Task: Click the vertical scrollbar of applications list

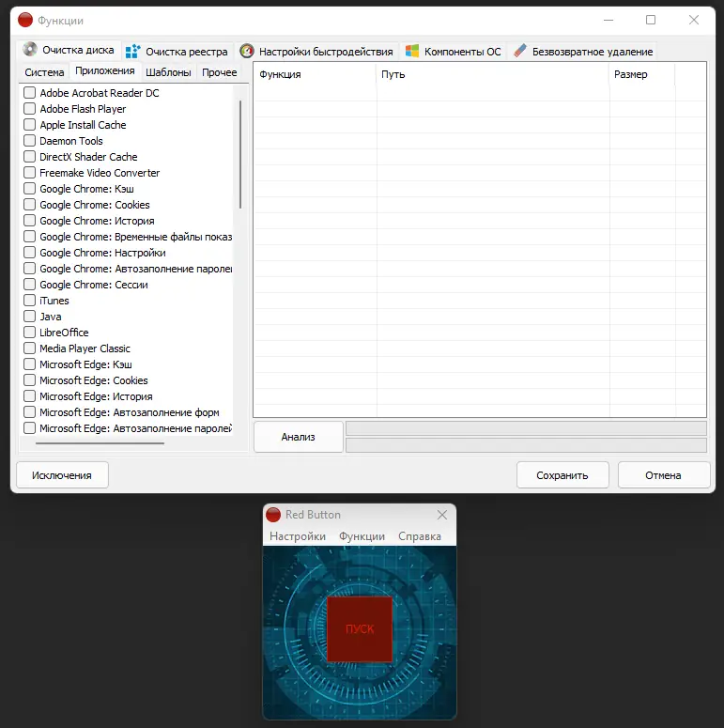Action: coord(240,155)
